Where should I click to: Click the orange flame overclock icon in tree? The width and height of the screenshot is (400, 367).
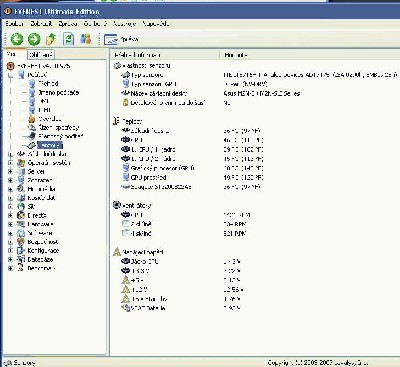(x=32, y=119)
